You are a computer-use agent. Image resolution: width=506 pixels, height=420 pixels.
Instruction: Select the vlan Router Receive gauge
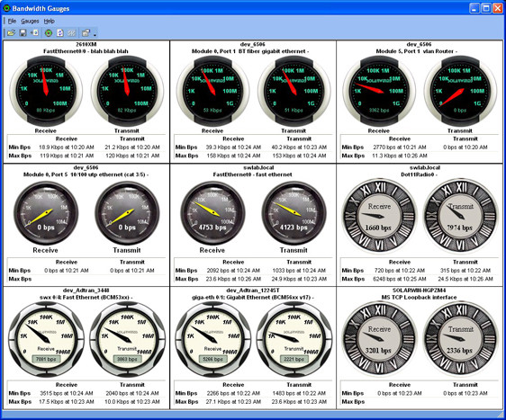pos(379,91)
